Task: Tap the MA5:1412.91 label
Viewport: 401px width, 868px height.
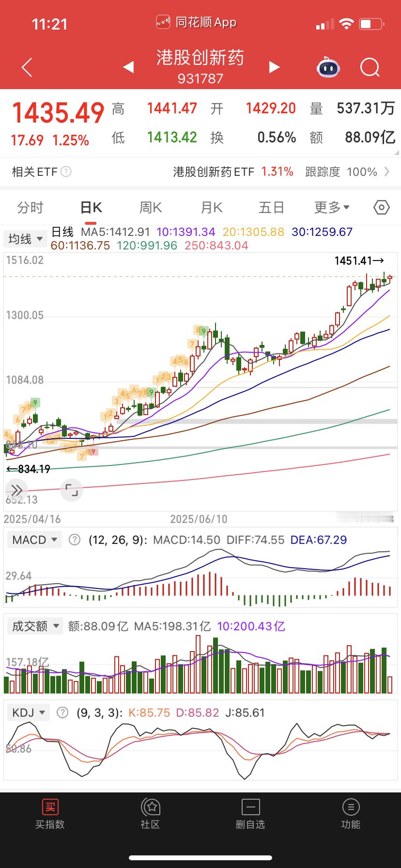Action: tap(115, 232)
